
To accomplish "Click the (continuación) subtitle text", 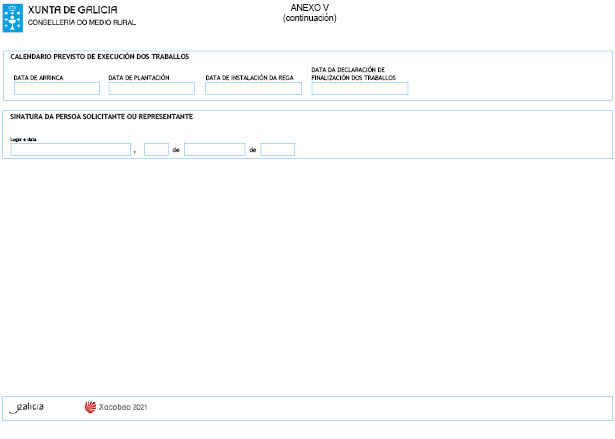I will tap(309, 18).
